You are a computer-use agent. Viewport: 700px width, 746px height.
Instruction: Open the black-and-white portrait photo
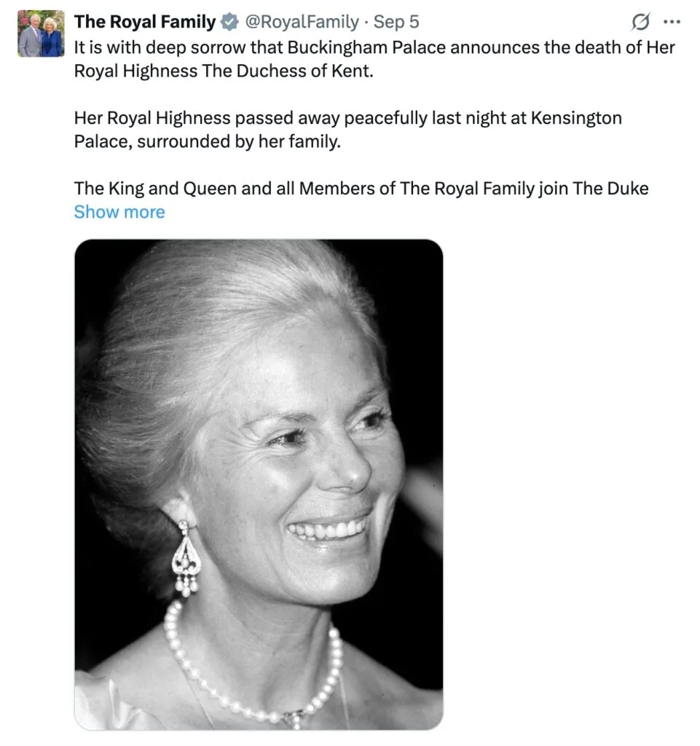pos(259,484)
